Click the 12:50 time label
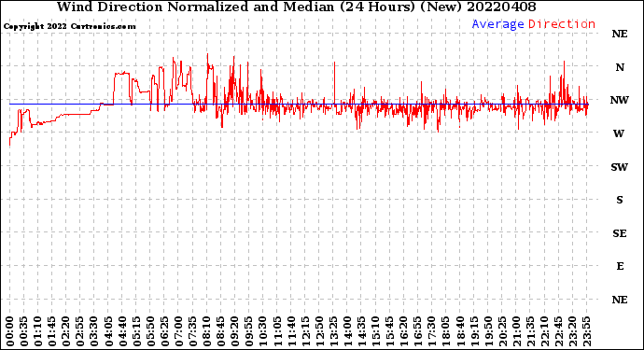644x350 pixels. [x=319, y=331]
